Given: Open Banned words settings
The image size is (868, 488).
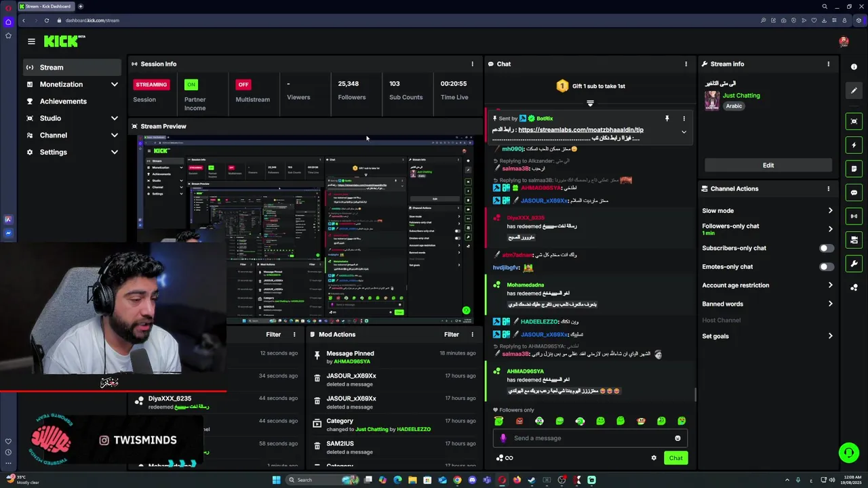Looking at the screenshot, I should click(768, 304).
